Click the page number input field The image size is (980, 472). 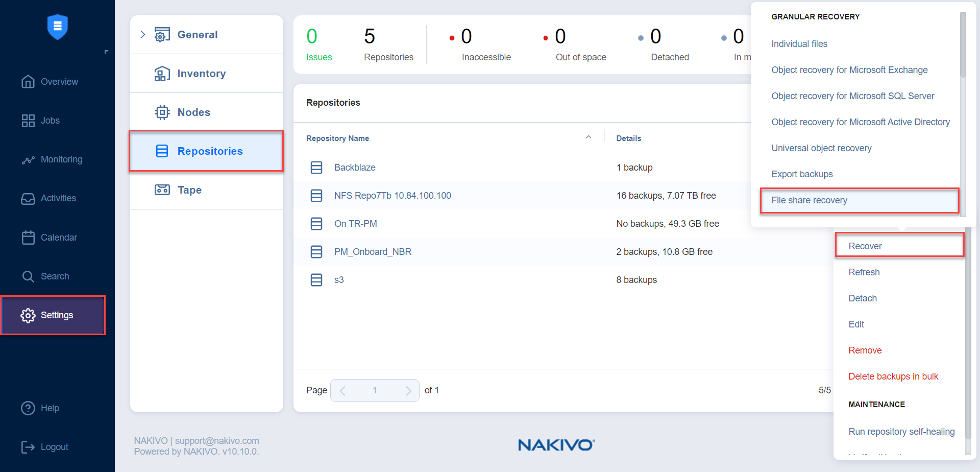[375, 391]
